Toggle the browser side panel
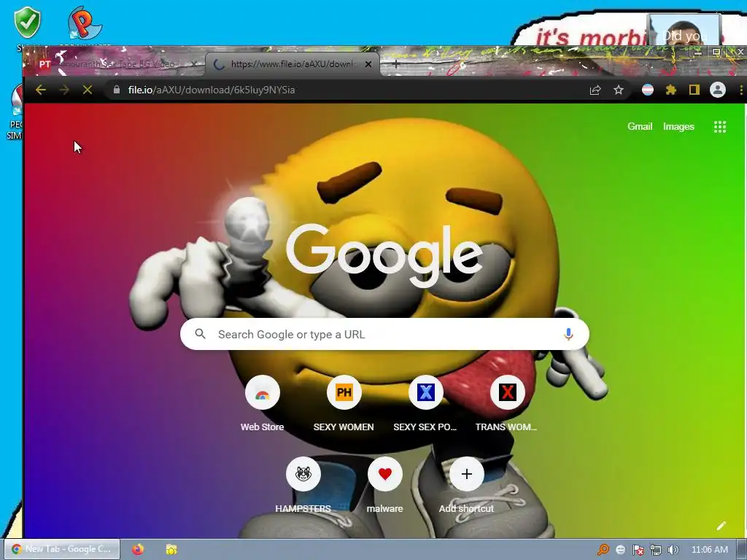The image size is (747, 560). click(x=694, y=90)
